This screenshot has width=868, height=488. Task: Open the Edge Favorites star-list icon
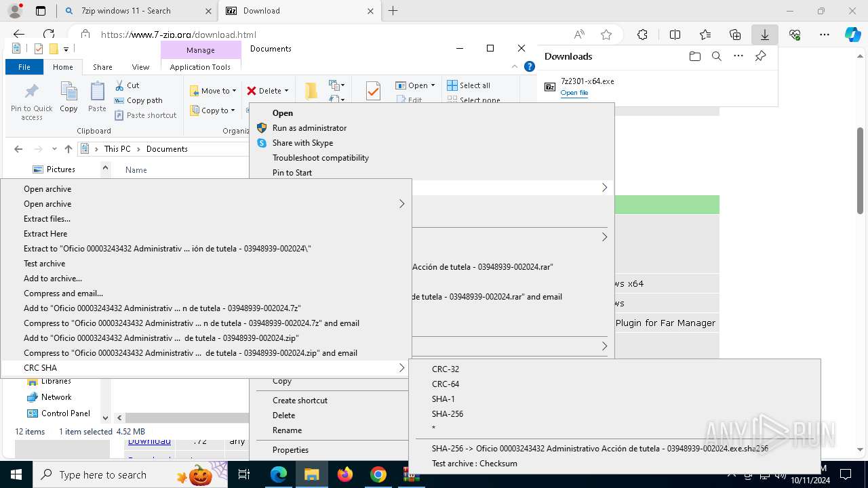point(705,35)
